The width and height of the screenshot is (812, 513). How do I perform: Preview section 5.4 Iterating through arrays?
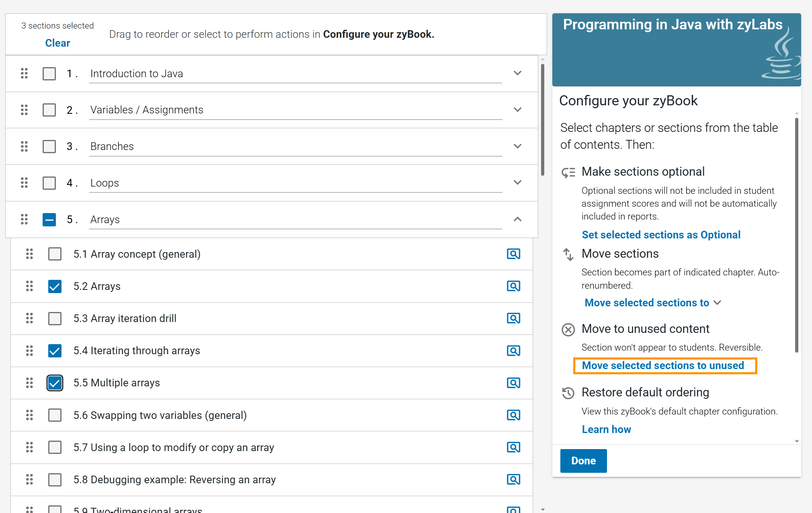(513, 351)
